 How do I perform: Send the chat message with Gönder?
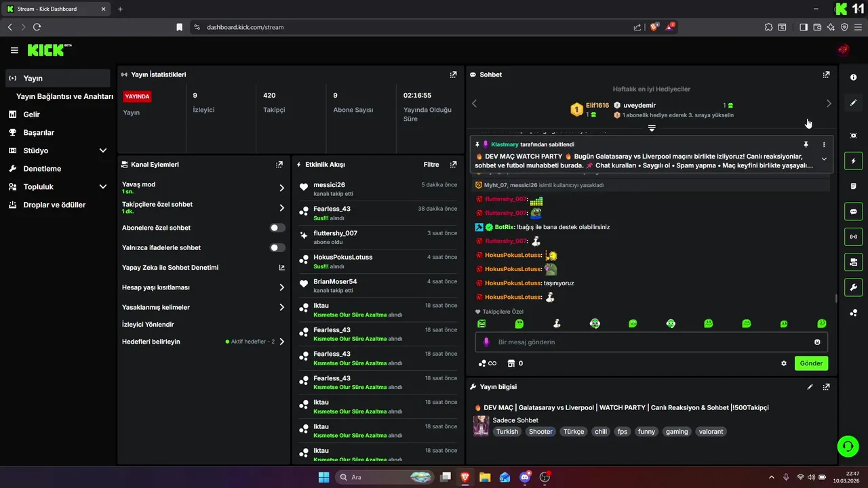(x=811, y=363)
